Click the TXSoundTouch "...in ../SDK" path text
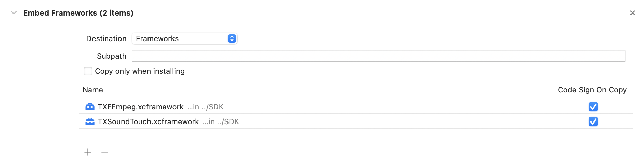Viewport: 644px width, 162px height. tap(221, 122)
